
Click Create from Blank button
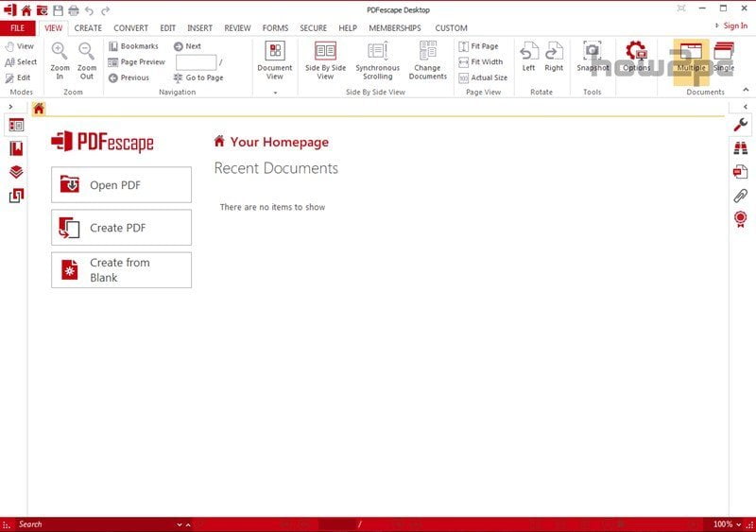pyautogui.click(x=122, y=270)
